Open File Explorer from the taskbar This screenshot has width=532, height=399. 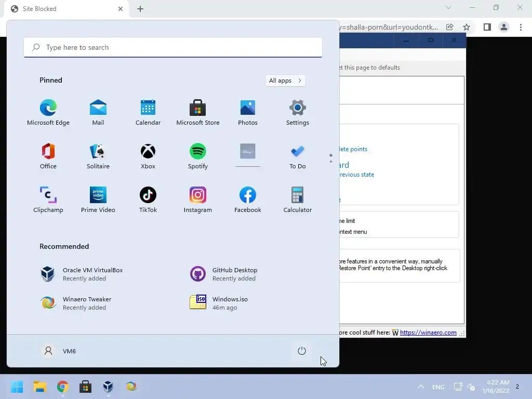tap(39, 387)
